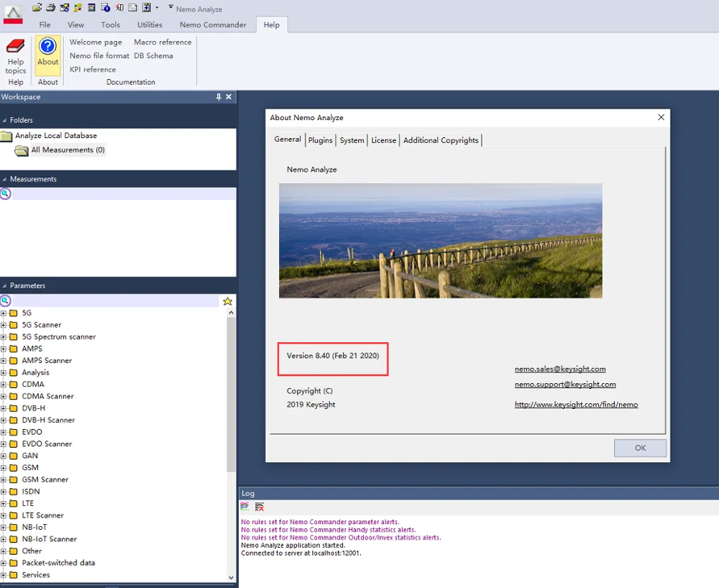Open the Additional Copyrights tab
This screenshot has height=588, width=719.
(441, 140)
